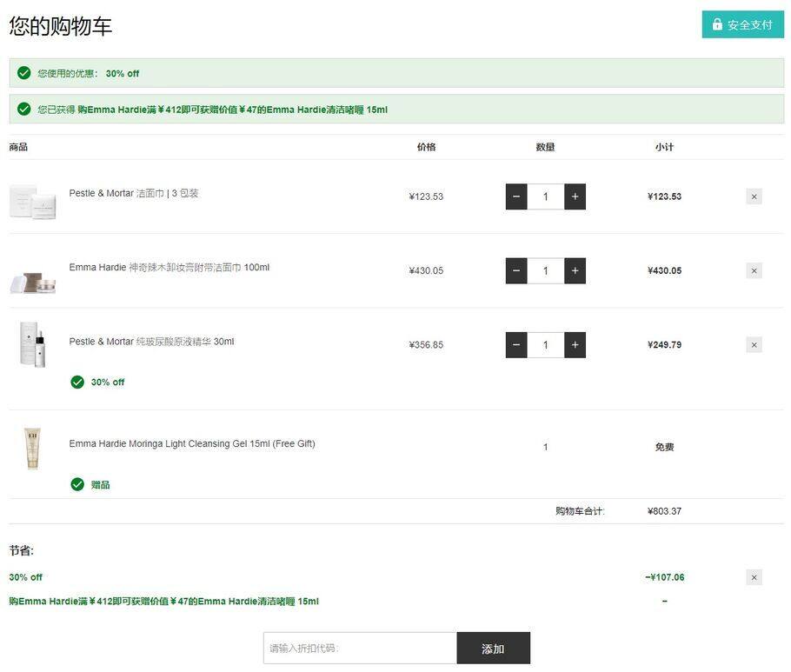Click quantity field for Emma Hardie 卸妆膏 100ml
The height and width of the screenshot is (672, 791).
pyautogui.click(x=545, y=270)
